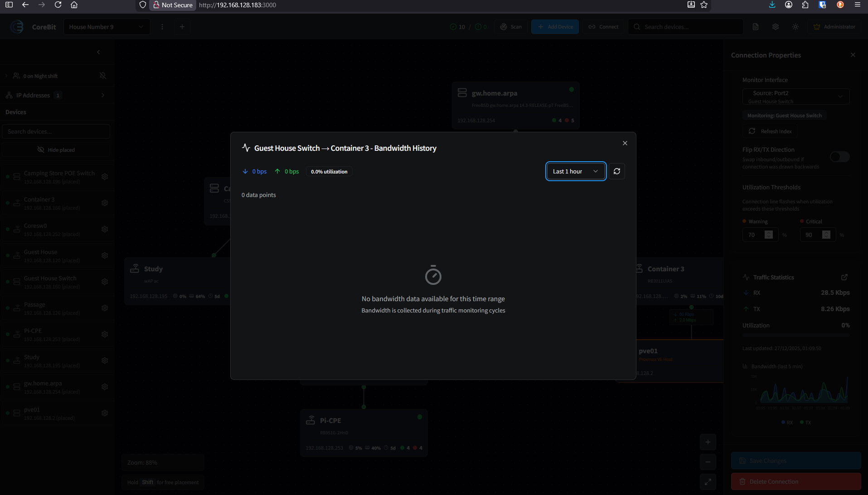868x495 pixels.
Task: Go back in browser history
Action: click(25, 5)
